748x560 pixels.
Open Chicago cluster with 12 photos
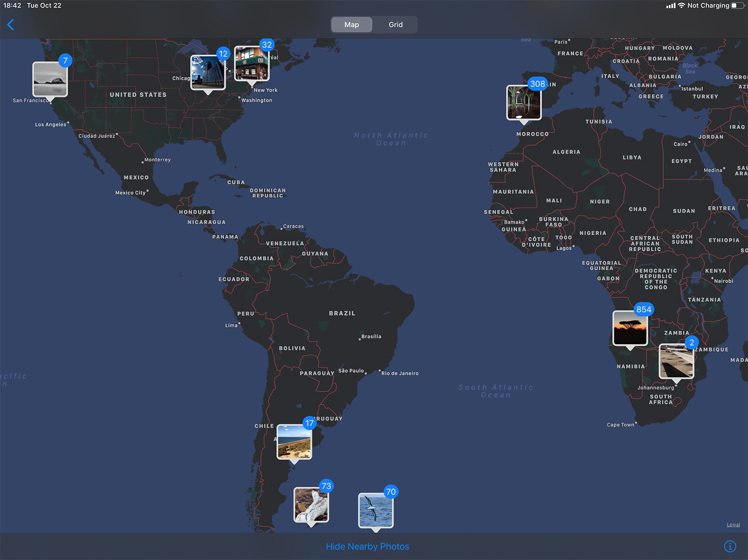[208, 73]
